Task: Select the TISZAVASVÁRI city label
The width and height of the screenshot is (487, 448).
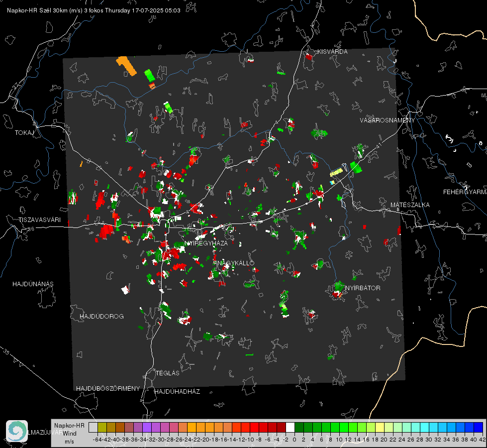Action: [39, 220]
